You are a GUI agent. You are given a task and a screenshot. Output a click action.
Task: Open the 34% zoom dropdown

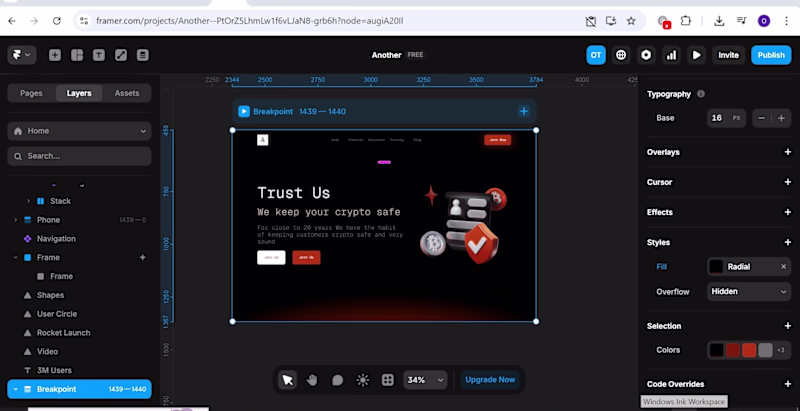[425, 380]
